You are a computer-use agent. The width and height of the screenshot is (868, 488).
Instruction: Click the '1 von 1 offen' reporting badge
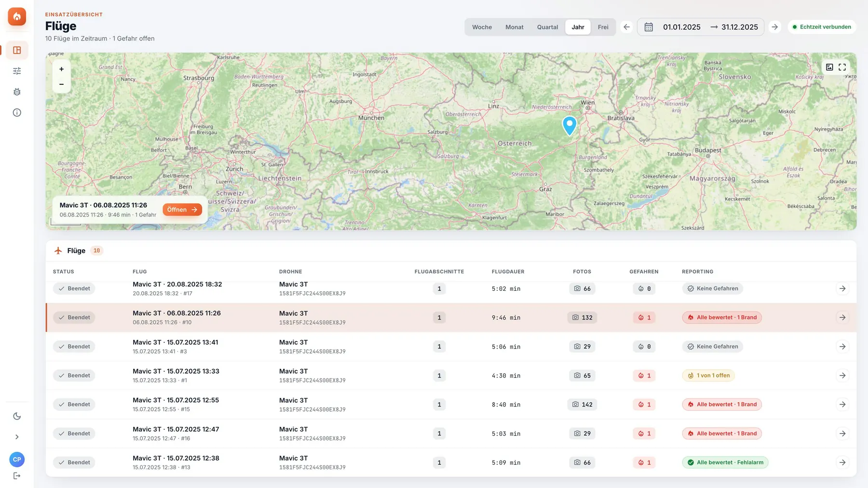pyautogui.click(x=708, y=375)
